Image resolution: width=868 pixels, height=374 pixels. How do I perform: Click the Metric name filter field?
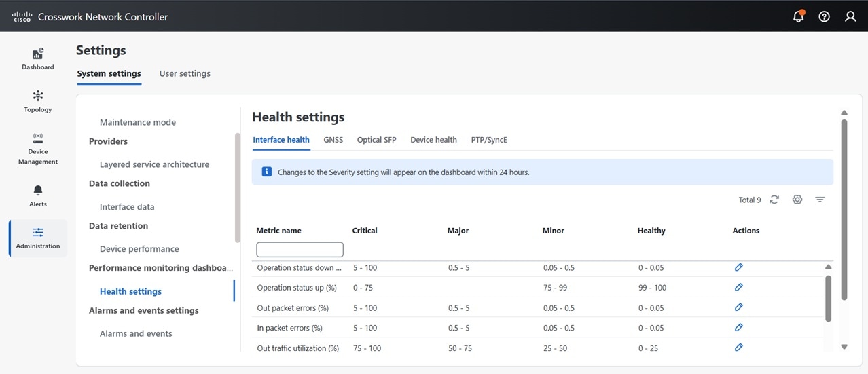[x=300, y=250]
